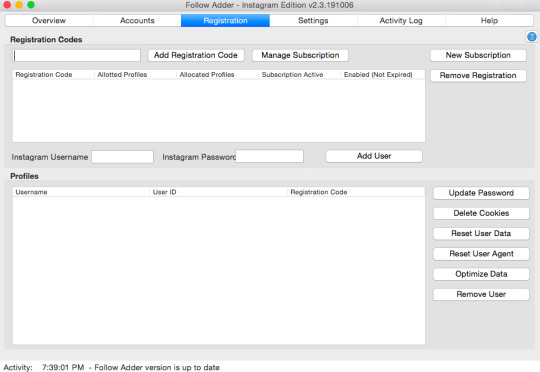The height and width of the screenshot is (372, 540).
Task: Select the Registration tab
Action: click(225, 21)
